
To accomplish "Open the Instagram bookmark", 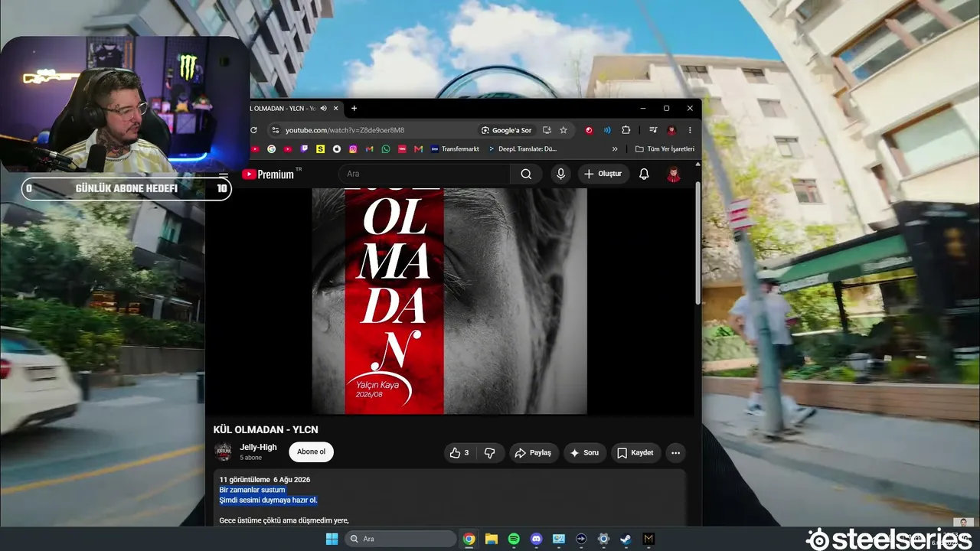I will pyautogui.click(x=353, y=149).
